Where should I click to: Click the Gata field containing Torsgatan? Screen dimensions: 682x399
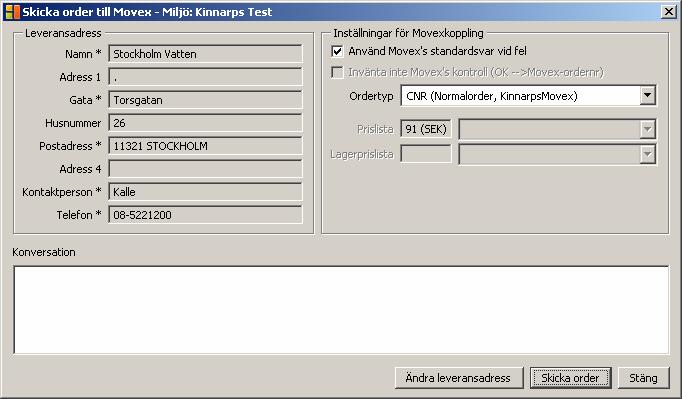click(x=205, y=100)
